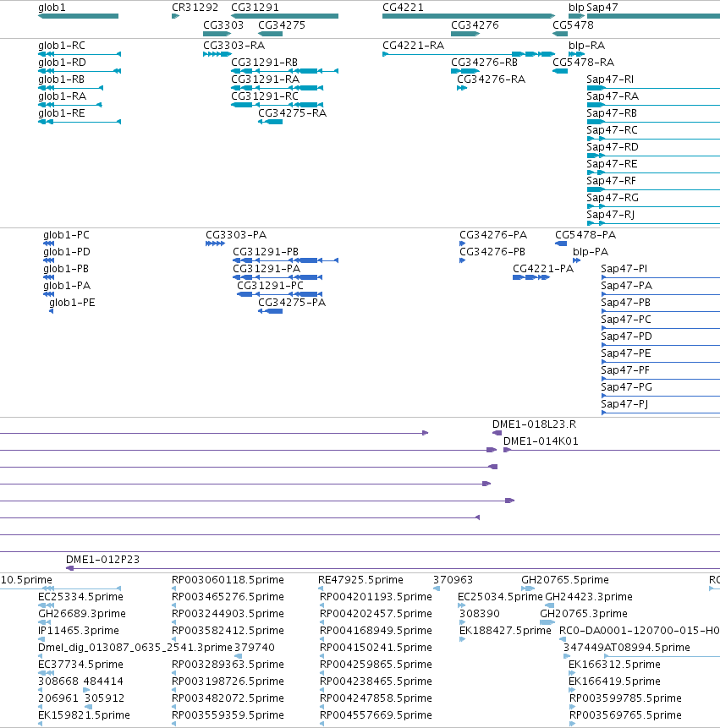Click the CG3303 gene label

(223, 25)
